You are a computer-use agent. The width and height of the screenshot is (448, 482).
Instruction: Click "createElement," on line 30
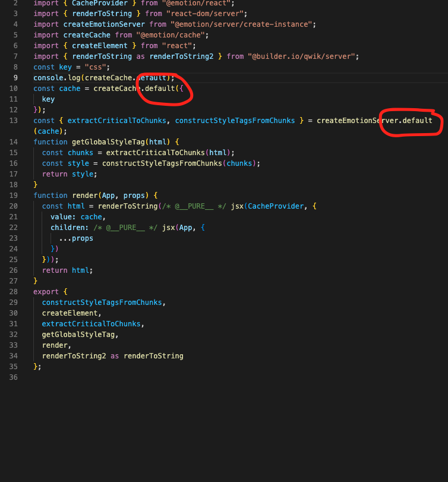[71, 313]
